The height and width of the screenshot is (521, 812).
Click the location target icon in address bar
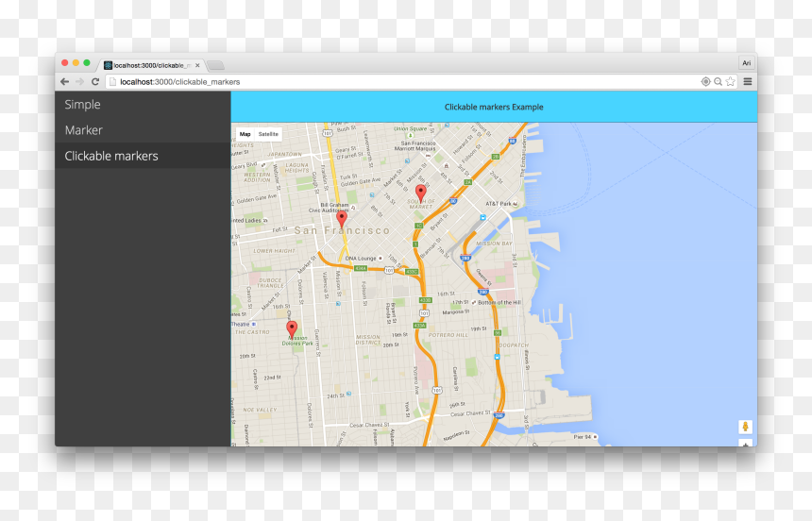[x=705, y=82]
